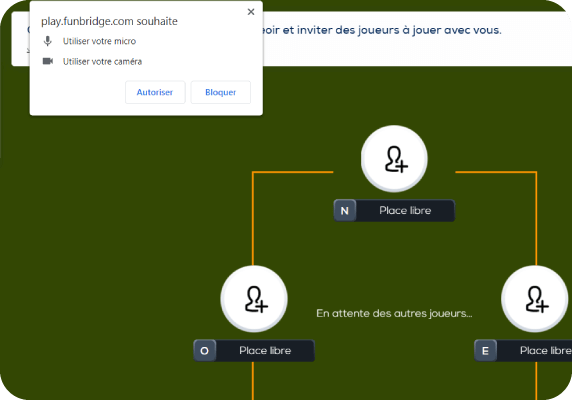Screen dimensions: 572x400
Task: Select the N badge on North seat label
Action: click(x=345, y=211)
